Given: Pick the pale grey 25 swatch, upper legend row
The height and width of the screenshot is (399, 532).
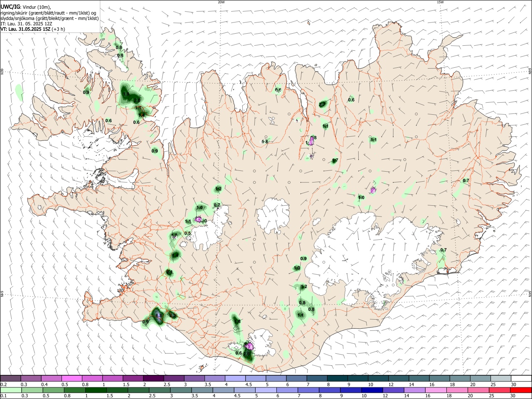Looking at the screenshot, I should [x=500, y=379].
